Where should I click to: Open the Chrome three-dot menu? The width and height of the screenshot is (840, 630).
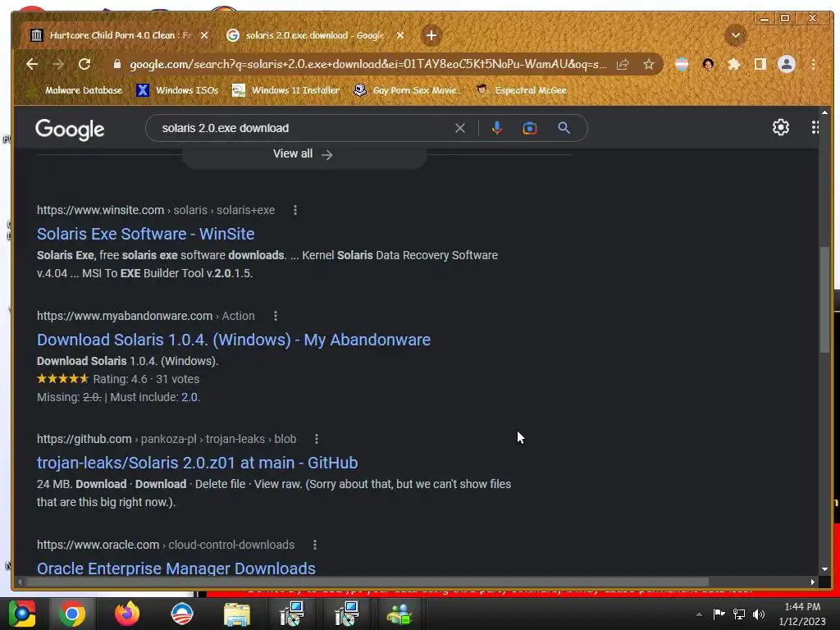coord(813,64)
